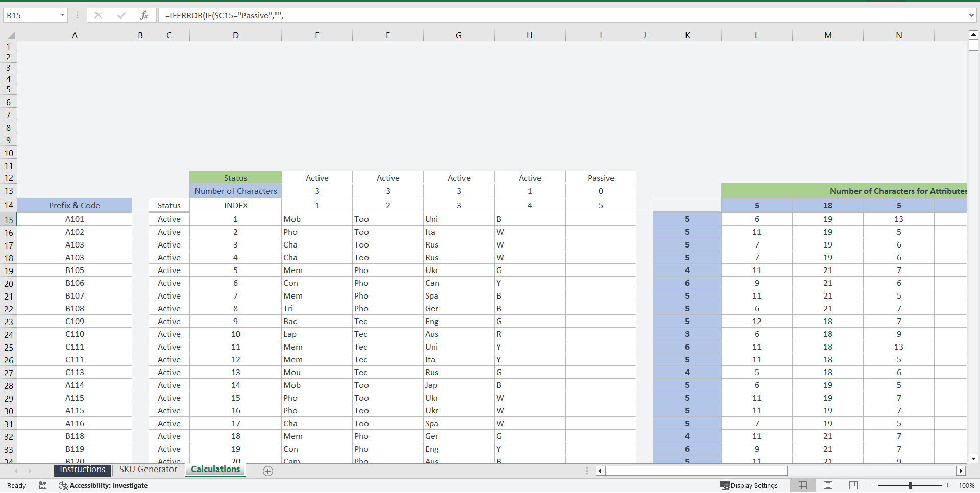Go to previous sheet tab arrow

click(x=16, y=471)
